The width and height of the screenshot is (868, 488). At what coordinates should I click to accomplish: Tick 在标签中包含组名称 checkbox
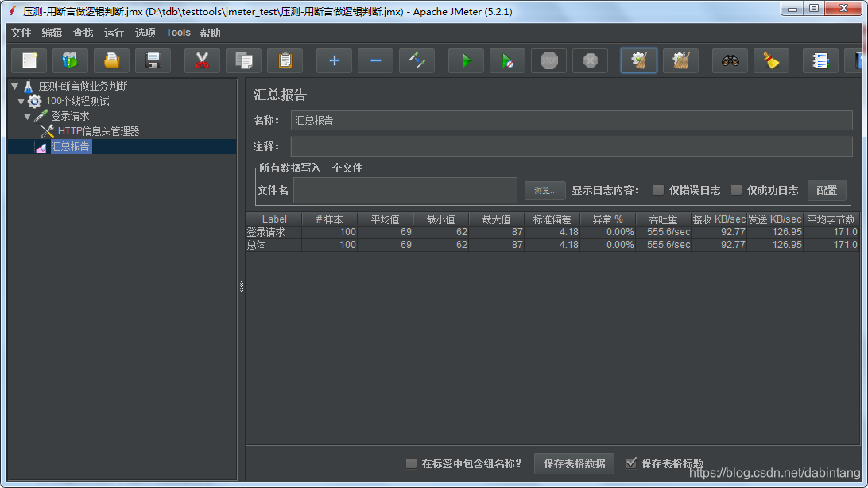[411, 463]
